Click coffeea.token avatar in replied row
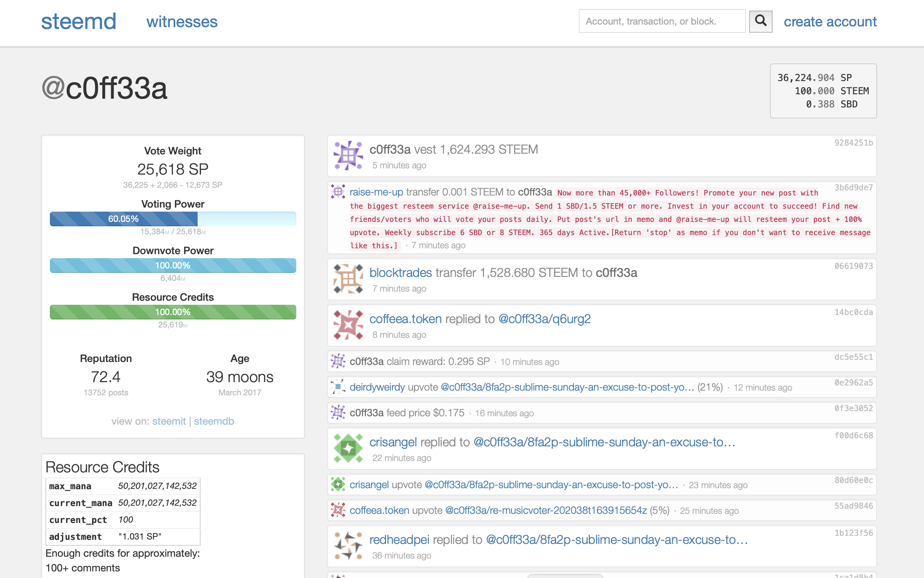Viewport: 924px width, 578px height. pos(348,325)
